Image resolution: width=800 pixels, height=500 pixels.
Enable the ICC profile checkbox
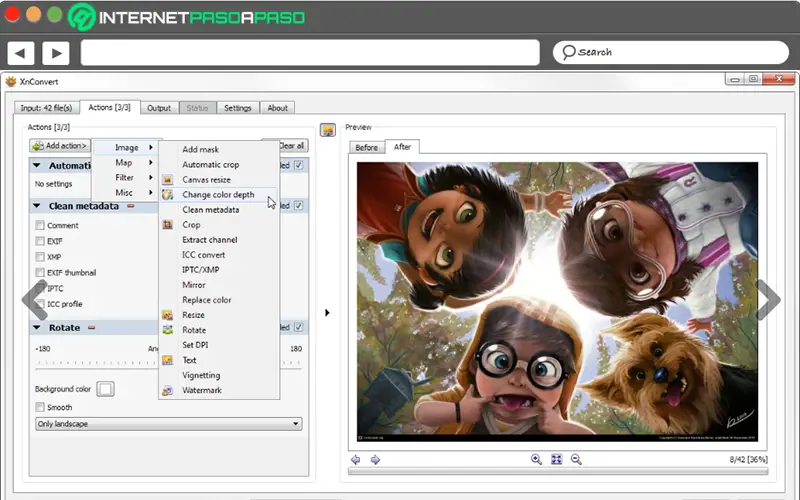coord(40,304)
